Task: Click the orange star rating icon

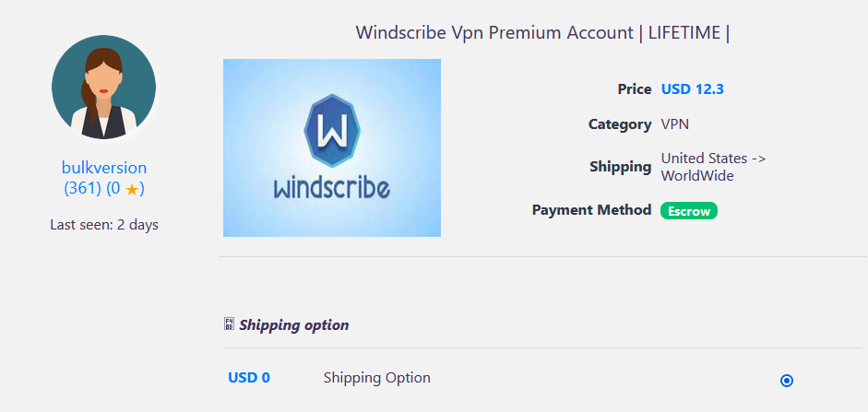Action: pos(132,189)
